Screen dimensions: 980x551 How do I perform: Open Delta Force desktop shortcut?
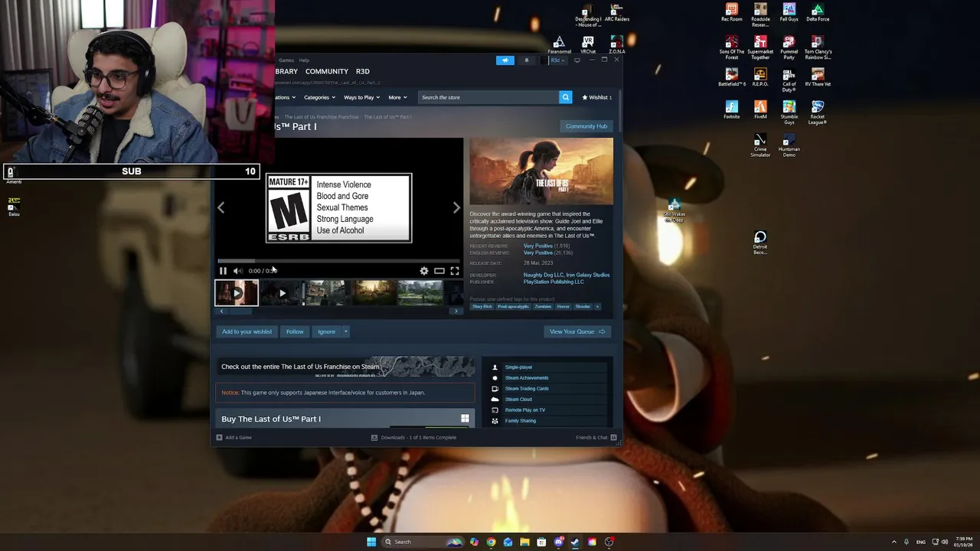tap(818, 12)
